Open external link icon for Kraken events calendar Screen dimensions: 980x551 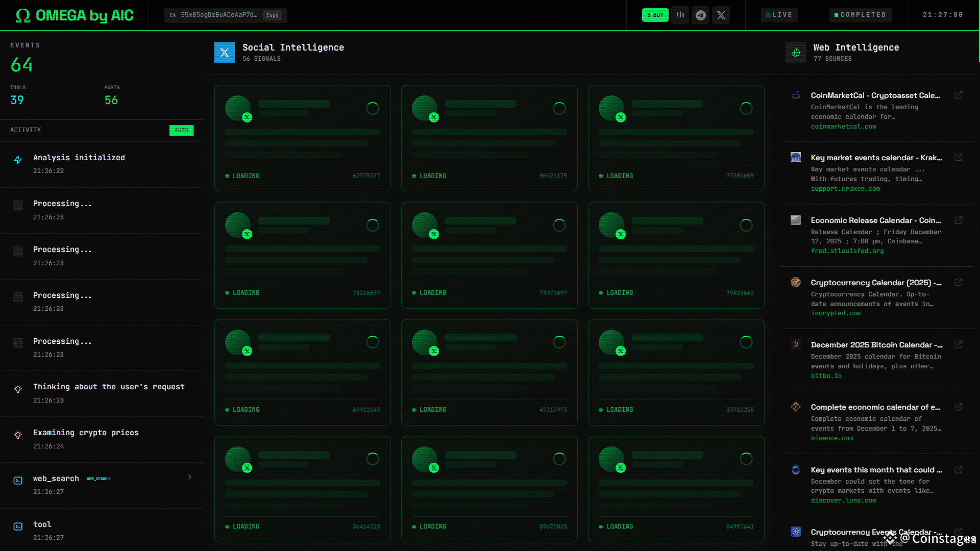tap(959, 157)
